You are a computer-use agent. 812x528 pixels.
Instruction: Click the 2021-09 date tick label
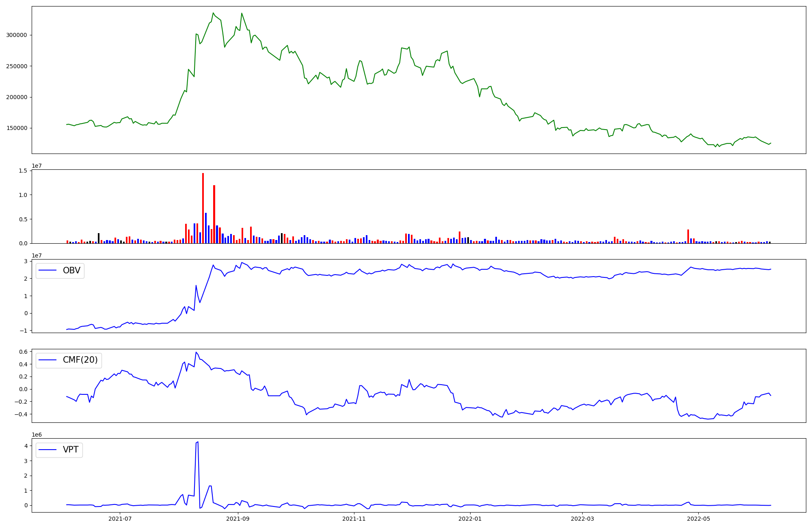[238, 519]
